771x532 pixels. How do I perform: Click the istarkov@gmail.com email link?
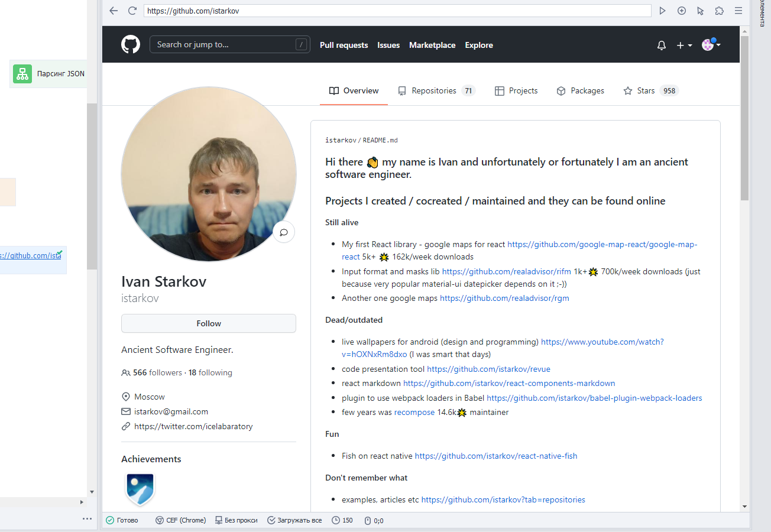[171, 411]
